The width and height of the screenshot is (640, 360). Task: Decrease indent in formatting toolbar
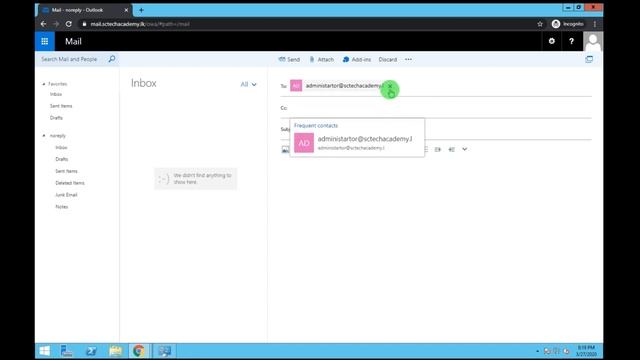[451, 149]
